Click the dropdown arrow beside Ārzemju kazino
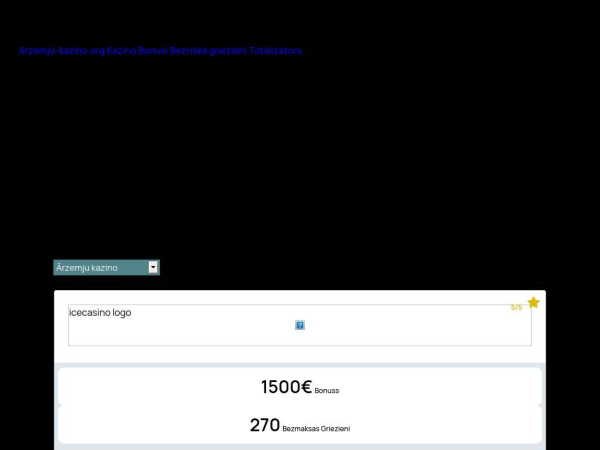The height and width of the screenshot is (450, 600). [x=153, y=267]
